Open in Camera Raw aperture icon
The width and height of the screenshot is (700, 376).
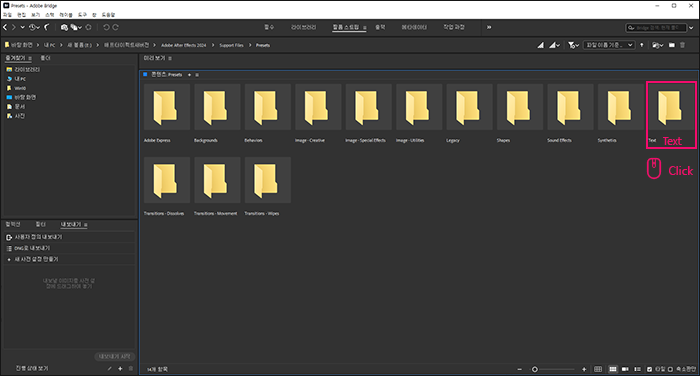point(88,27)
